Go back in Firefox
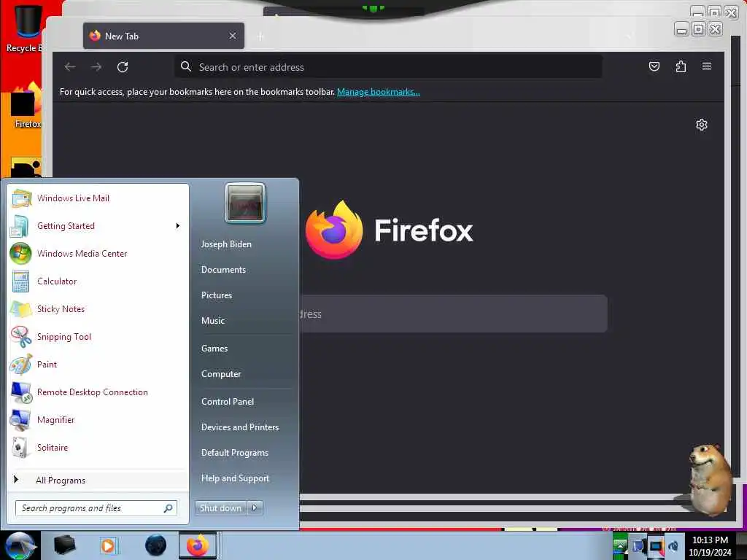This screenshot has width=747, height=560. coord(70,66)
